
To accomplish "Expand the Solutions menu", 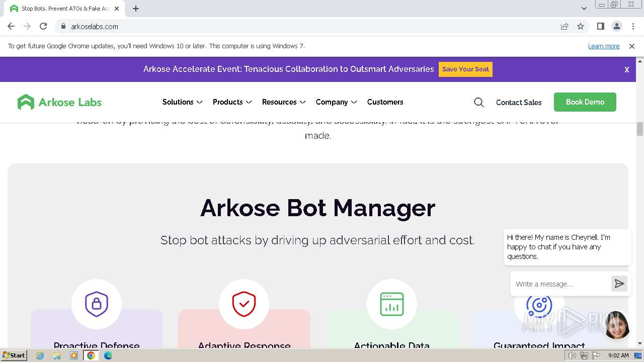I will point(182,102).
